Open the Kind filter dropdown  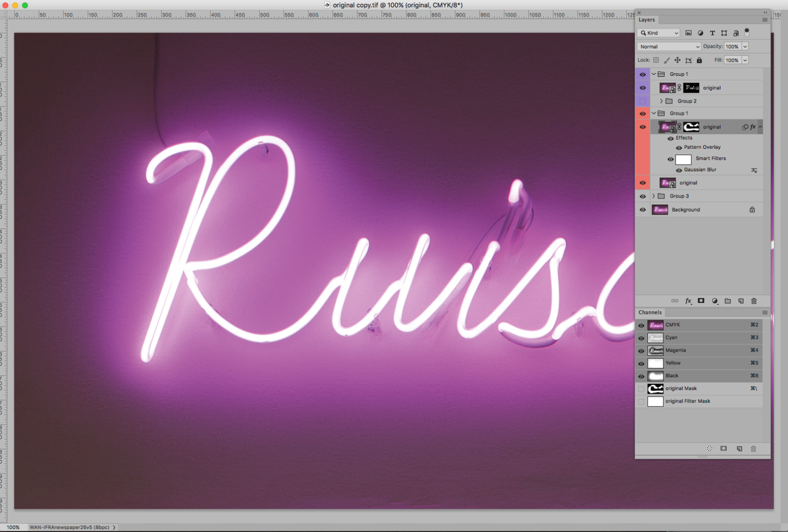[x=658, y=33]
